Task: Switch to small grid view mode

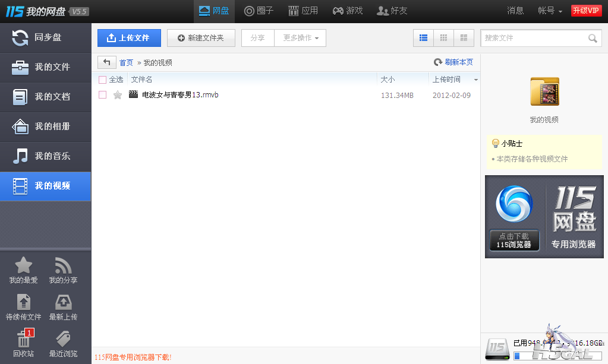Action: click(x=443, y=38)
